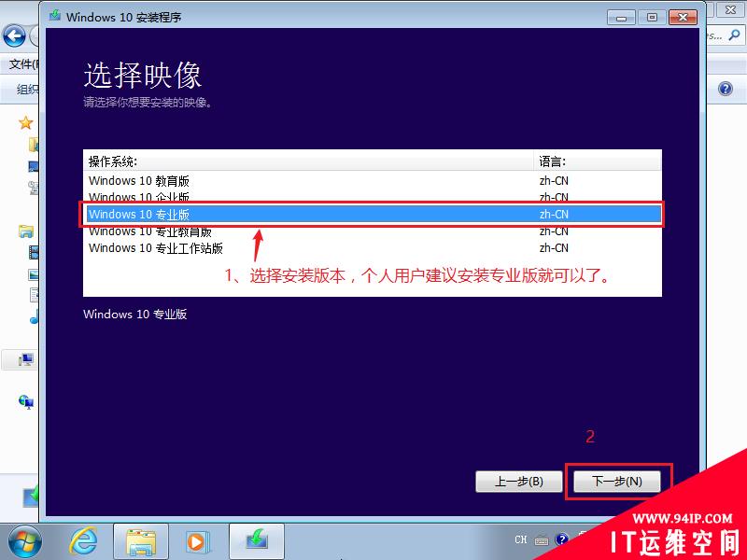Click the 上一步(B) button
Image resolution: width=747 pixels, height=560 pixels.
(519, 482)
